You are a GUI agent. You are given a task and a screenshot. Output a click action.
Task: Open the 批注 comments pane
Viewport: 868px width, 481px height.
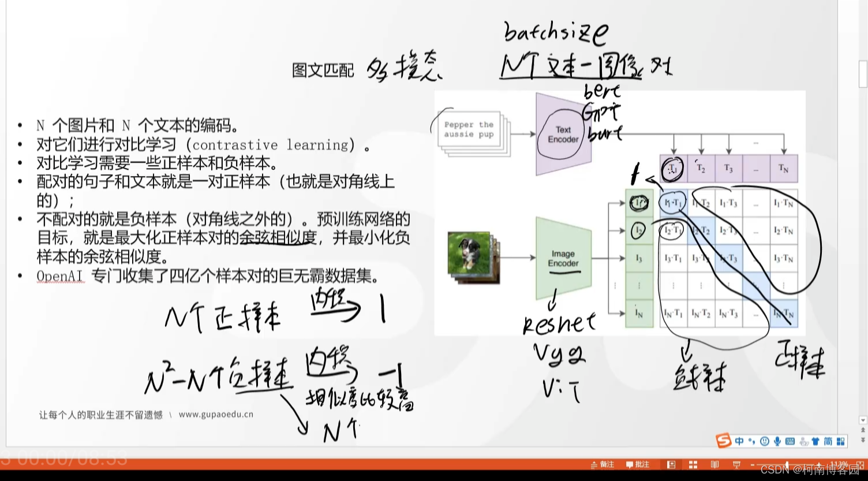pyautogui.click(x=638, y=464)
